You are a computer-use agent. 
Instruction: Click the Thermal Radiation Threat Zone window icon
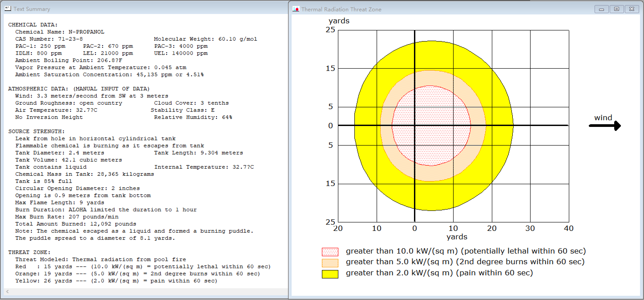(x=296, y=9)
